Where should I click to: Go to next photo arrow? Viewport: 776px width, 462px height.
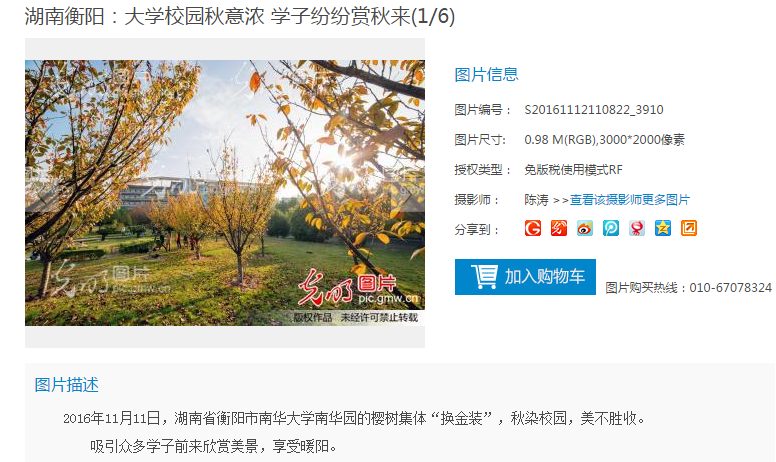[408, 193]
